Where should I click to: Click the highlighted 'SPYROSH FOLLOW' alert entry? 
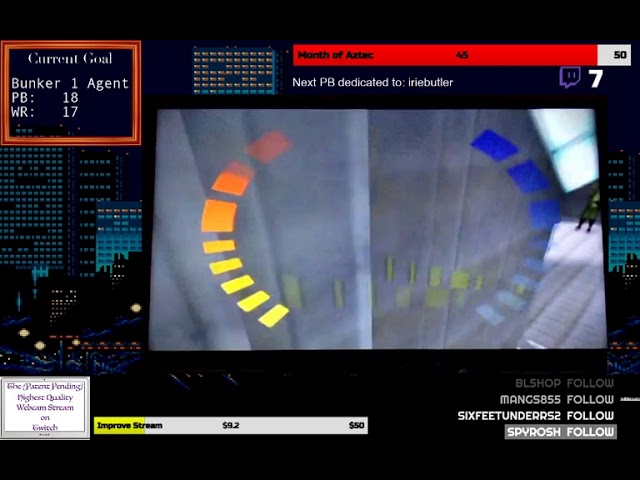tap(560, 432)
